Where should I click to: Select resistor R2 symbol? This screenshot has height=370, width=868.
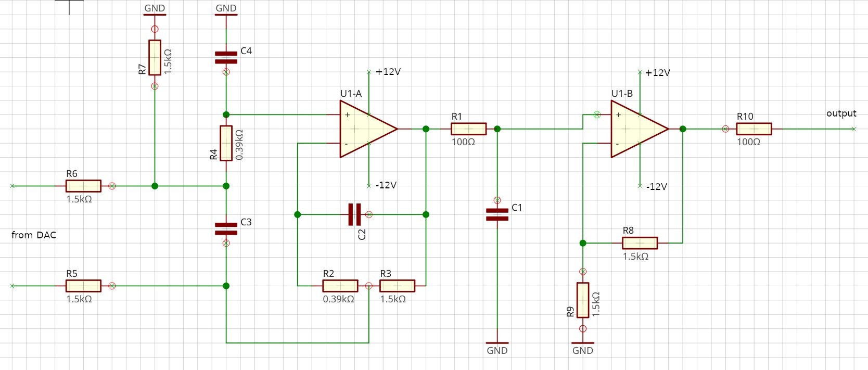coord(340,286)
